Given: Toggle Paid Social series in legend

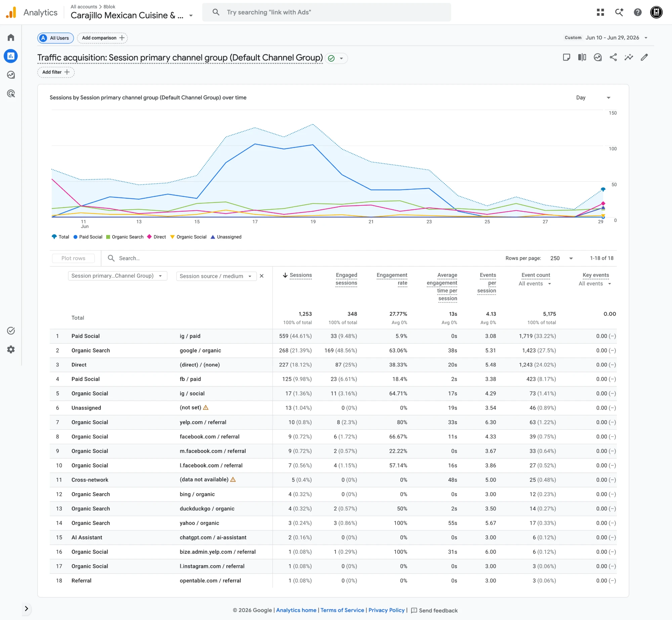Looking at the screenshot, I should [x=88, y=237].
